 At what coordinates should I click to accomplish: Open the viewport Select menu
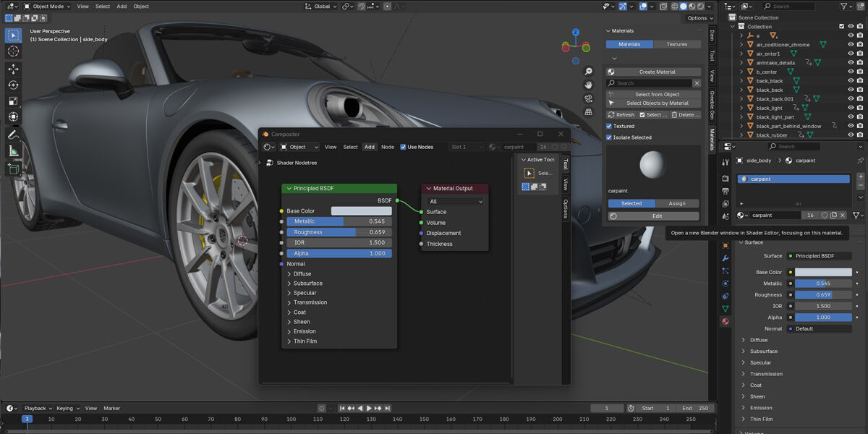(103, 6)
